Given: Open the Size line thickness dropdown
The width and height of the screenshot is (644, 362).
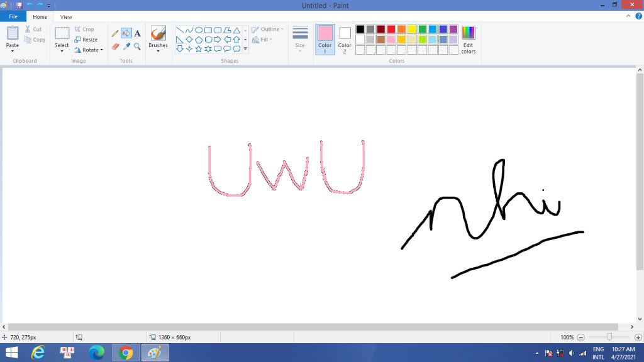Looking at the screenshot, I should [300, 38].
